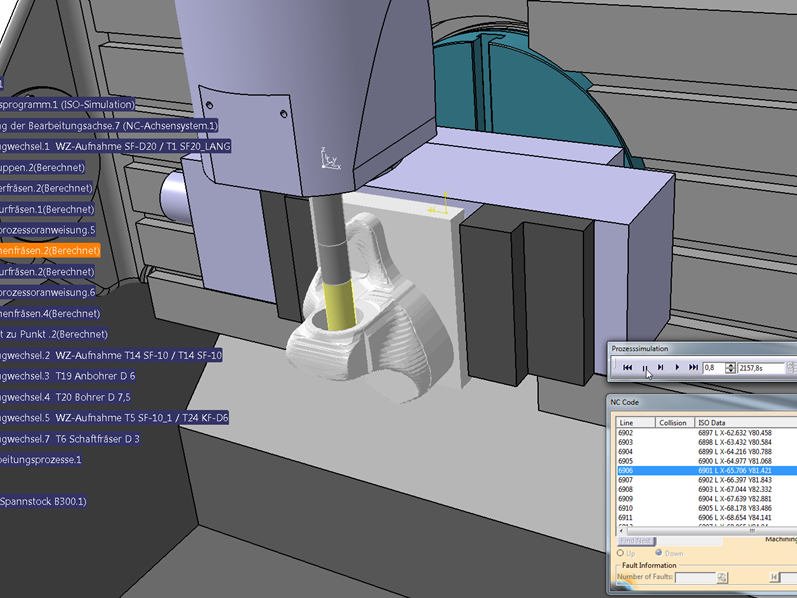Viewport: 797px width, 598px height.
Task: Select the ISO-Simulation program node
Action: click(66, 105)
